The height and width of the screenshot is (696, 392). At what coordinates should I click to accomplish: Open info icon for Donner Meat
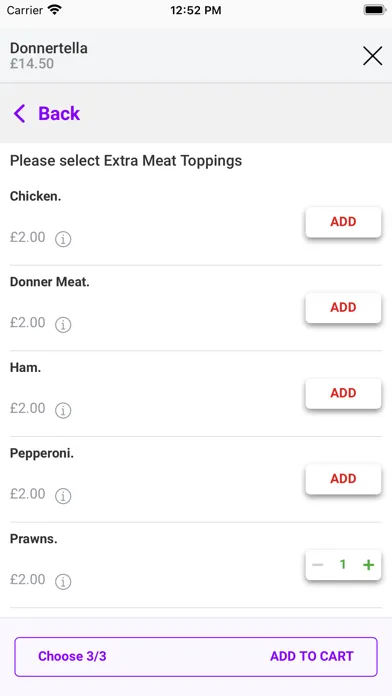(63, 325)
